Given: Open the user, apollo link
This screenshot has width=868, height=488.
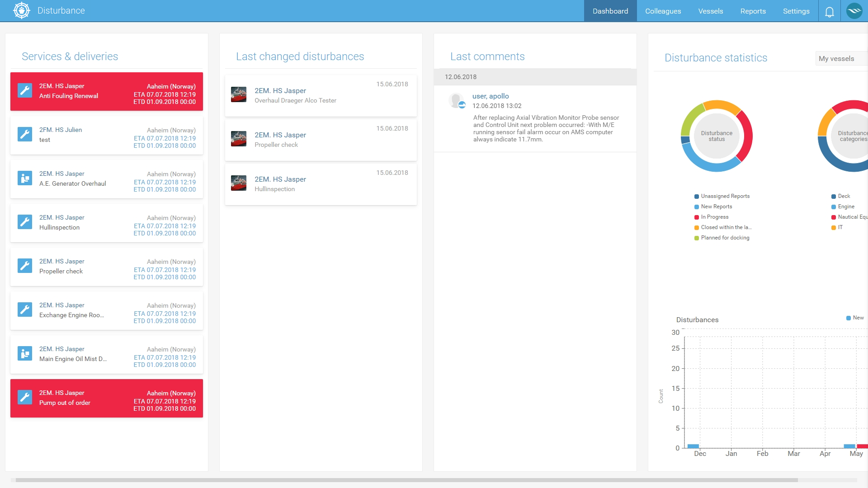Looking at the screenshot, I should tap(491, 96).
